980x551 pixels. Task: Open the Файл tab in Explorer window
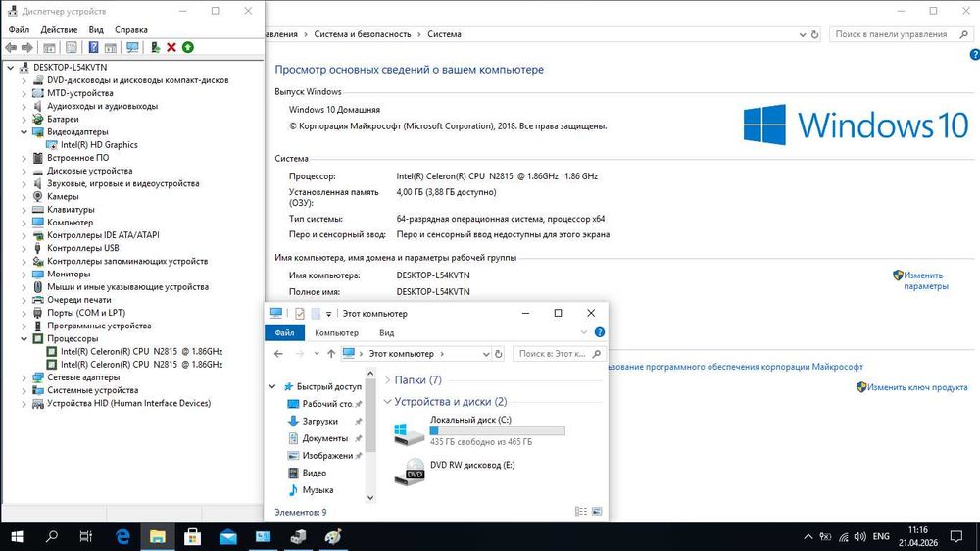pos(284,332)
